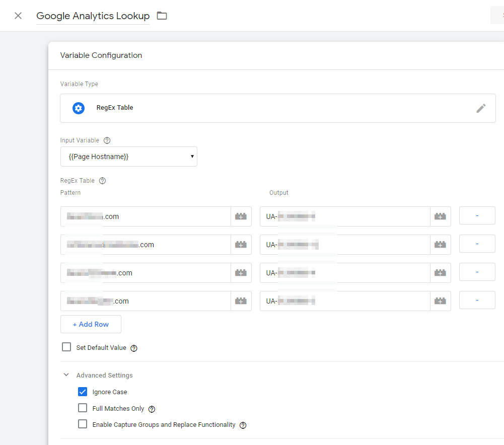This screenshot has height=445, width=504.
Task: Open Full Matches Only help icon
Action: (152, 409)
